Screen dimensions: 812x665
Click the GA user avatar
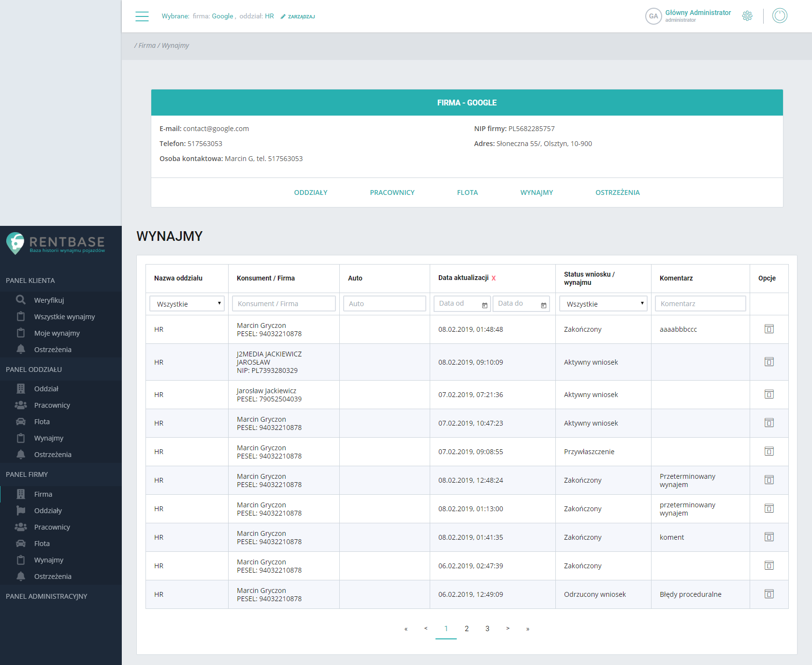pos(653,16)
